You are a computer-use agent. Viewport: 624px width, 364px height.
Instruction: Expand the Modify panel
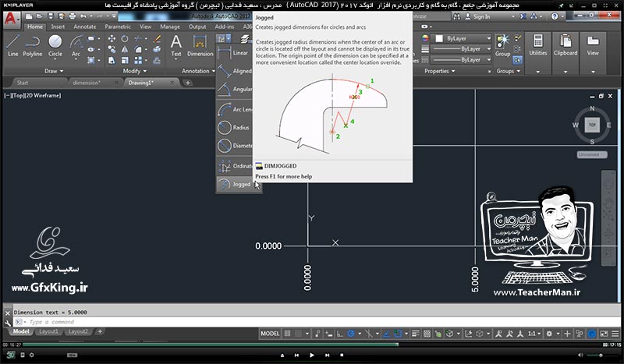point(134,71)
